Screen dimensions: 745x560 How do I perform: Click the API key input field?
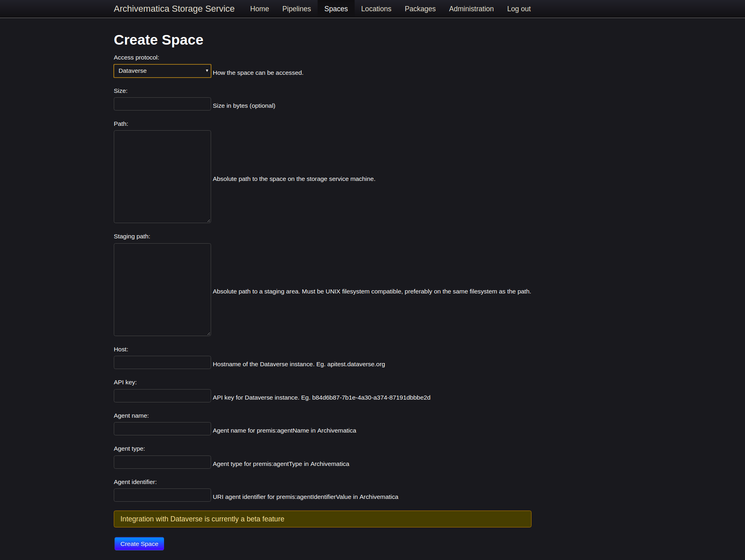(162, 396)
